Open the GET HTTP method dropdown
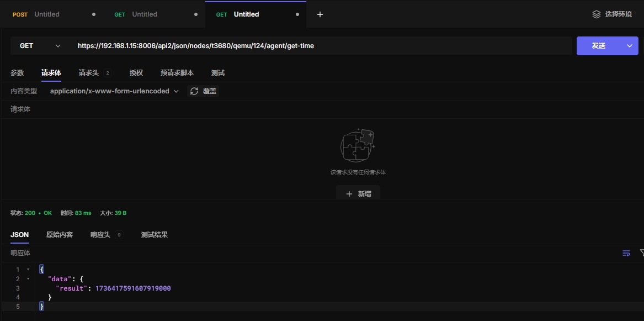Viewport: 644px width, 321px height. pyautogui.click(x=40, y=46)
